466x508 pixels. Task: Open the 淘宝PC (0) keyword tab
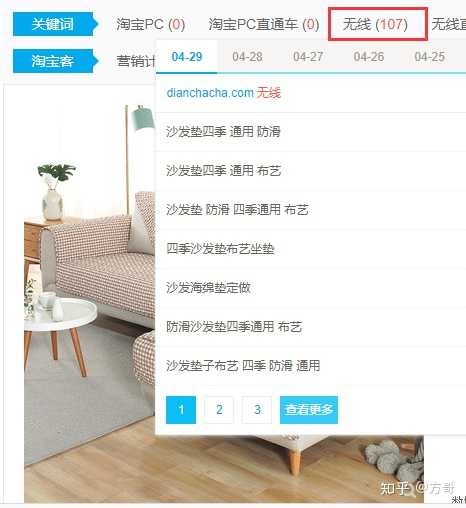tap(150, 24)
